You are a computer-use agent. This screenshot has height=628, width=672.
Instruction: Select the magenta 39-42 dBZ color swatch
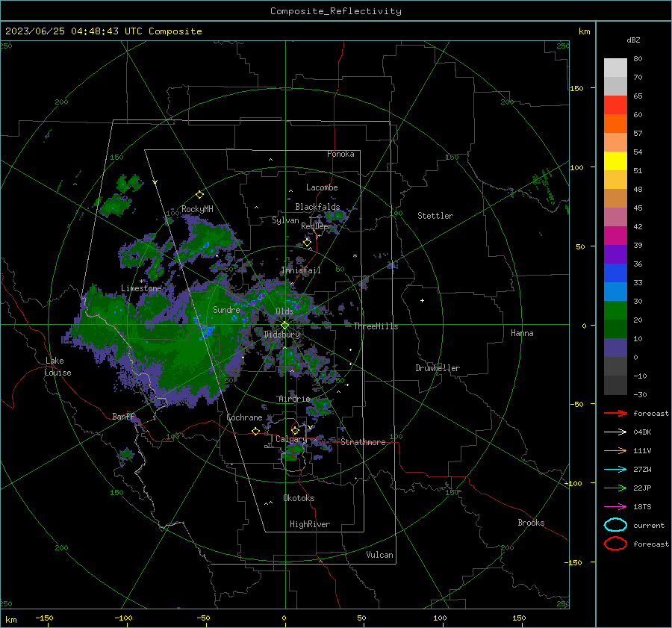[615, 235]
